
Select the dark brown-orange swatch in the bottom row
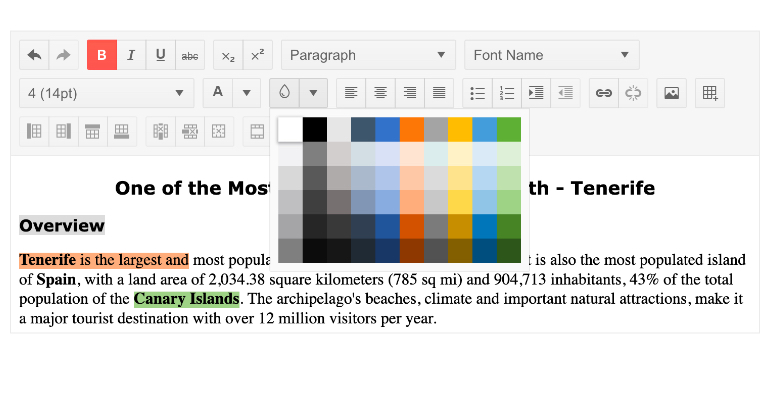(x=412, y=251)
